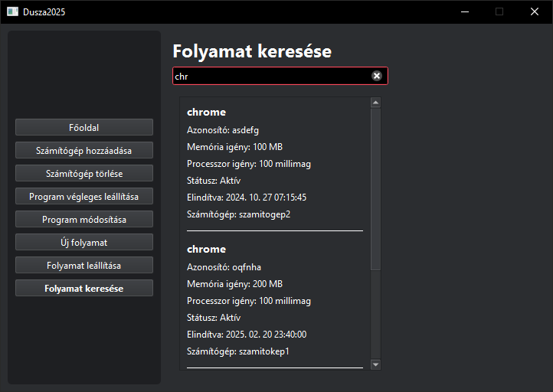Image resolution: width=553 pixels, height=392 pixels.
Task: Click 'Elindítva: 2024. 10. 27 07:15:45'
Action: (x=247, y=197)
